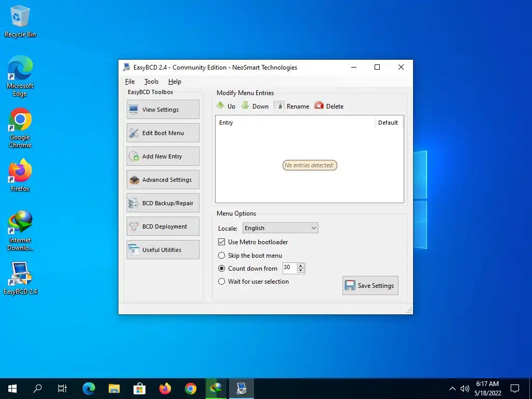Image resolution: width=532 pixels, height=399 pixels.
Task: Show hidden system tray icons
Action: [x=453, y=389]
